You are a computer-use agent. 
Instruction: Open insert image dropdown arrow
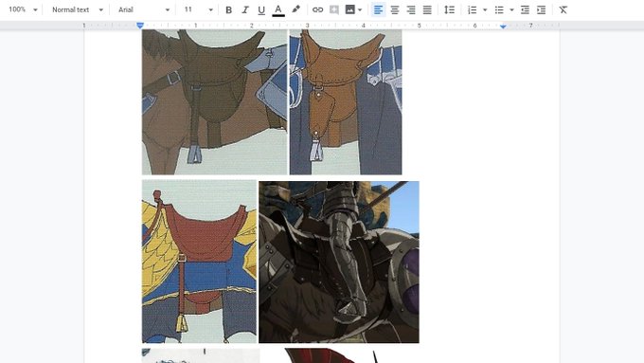click(x=360, y=9)
